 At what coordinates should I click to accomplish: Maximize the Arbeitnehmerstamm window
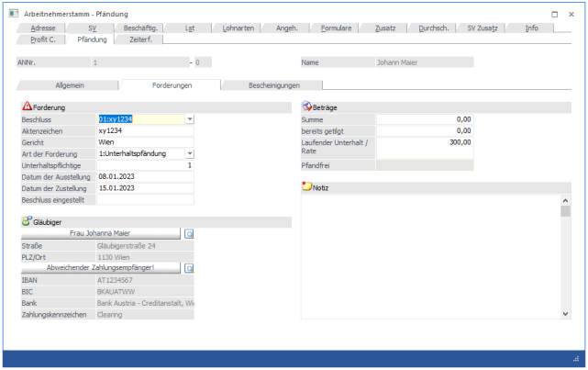tap(554, 15)
